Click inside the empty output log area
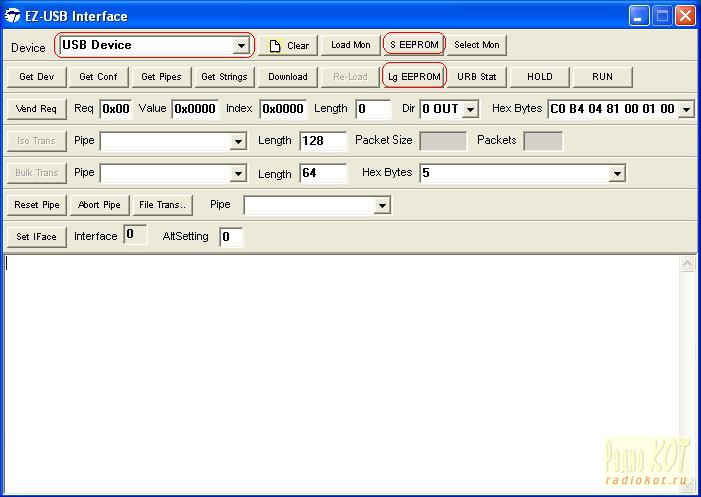 342,373
